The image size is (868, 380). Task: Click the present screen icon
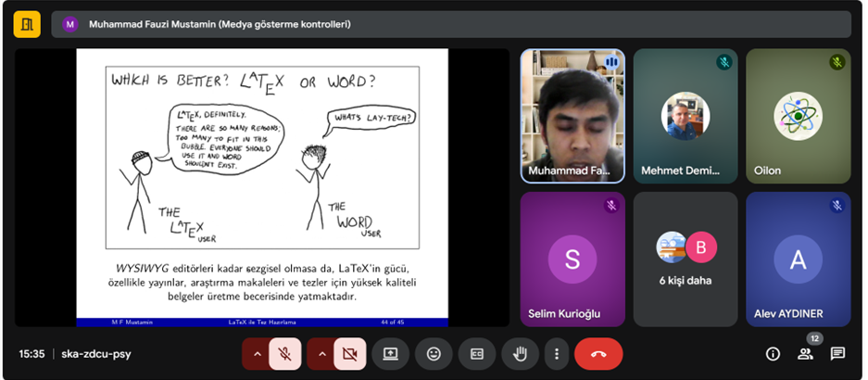coord(390,353)
